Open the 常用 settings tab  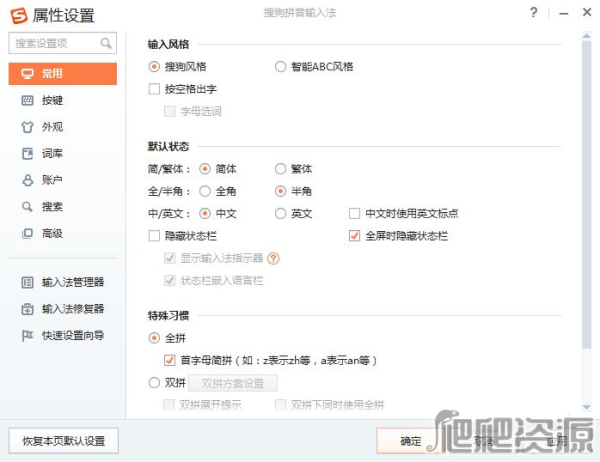(x=63, y=73)
